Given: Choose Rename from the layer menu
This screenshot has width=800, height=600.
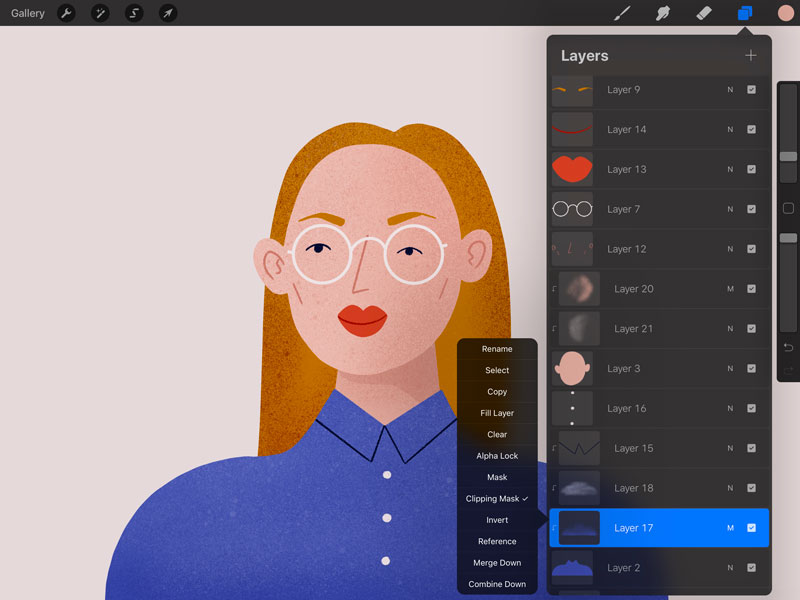Looking at the screenshot, I should [x=497, y=349].
